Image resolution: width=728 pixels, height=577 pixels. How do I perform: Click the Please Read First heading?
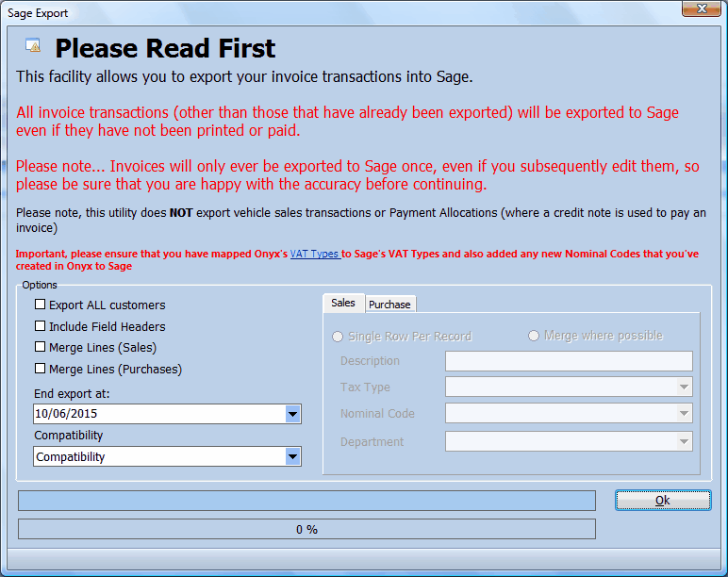point(165,48)
